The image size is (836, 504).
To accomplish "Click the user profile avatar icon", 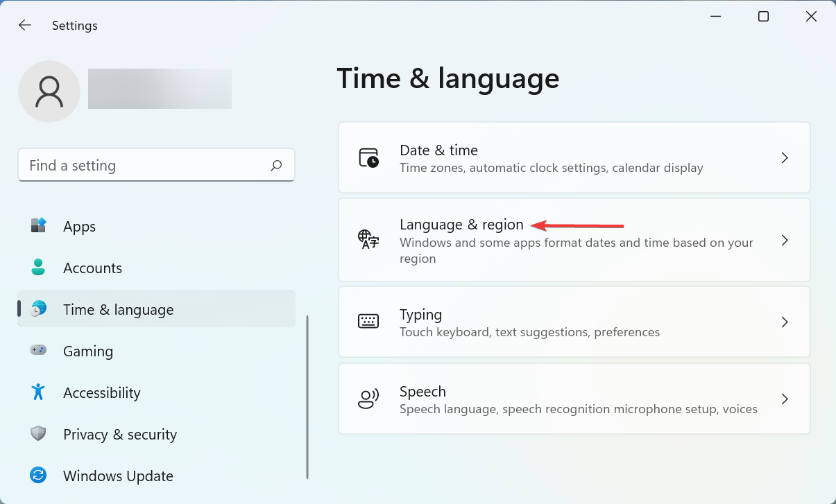I will (49, 92).
